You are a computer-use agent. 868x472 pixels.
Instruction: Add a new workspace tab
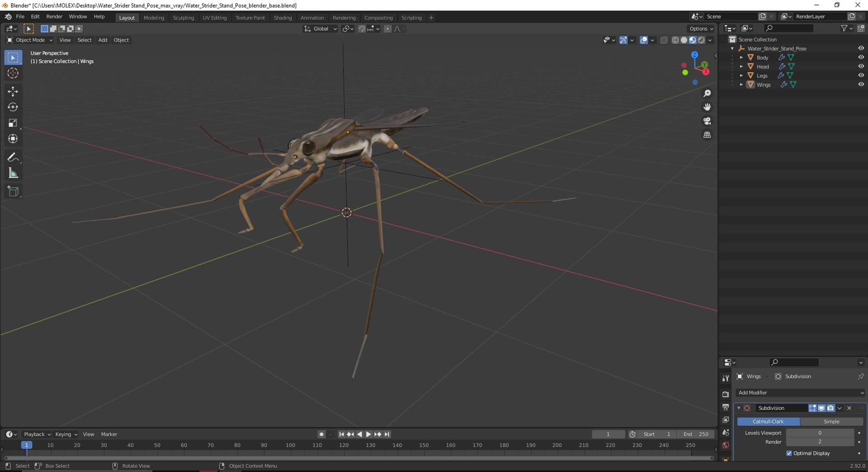click(431, 18)
